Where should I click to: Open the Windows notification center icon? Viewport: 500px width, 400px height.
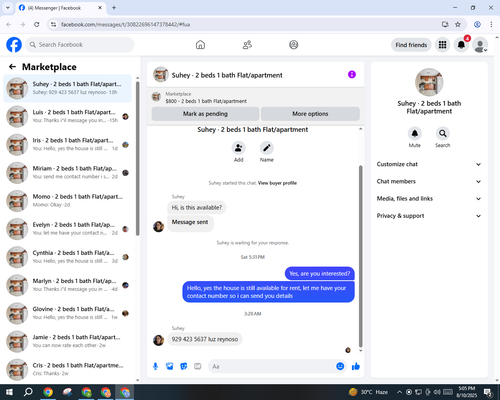coord(488,392)
